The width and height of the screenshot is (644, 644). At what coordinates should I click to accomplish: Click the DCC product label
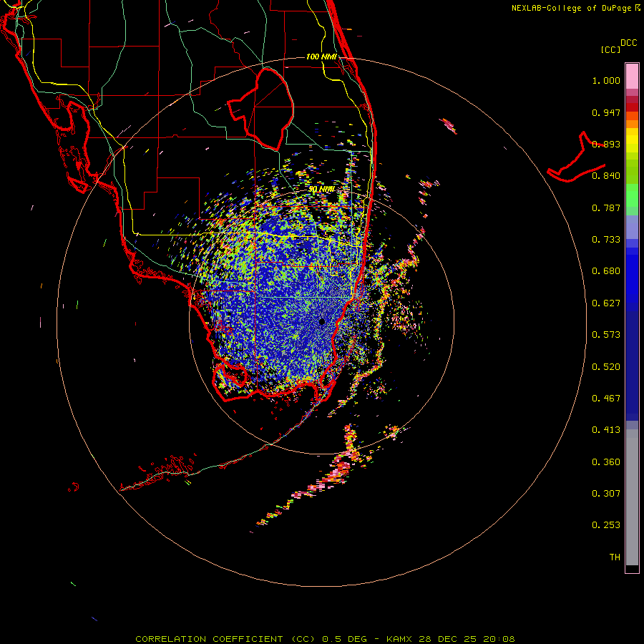coord(629,43)
